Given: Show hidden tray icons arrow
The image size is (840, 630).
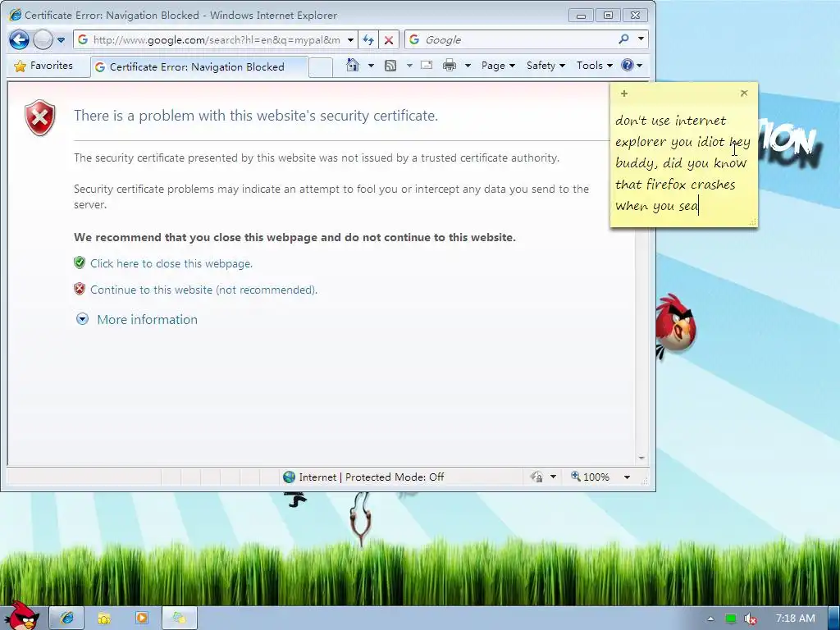Looking at the screenshot, I should click(710, 619).
